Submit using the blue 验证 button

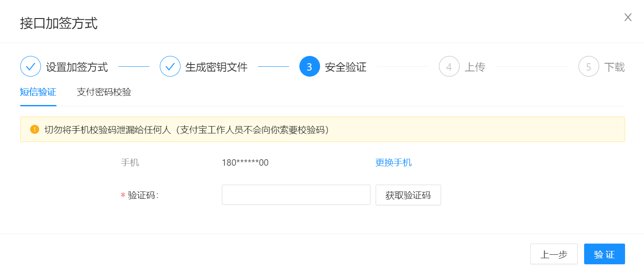point(604,254)
